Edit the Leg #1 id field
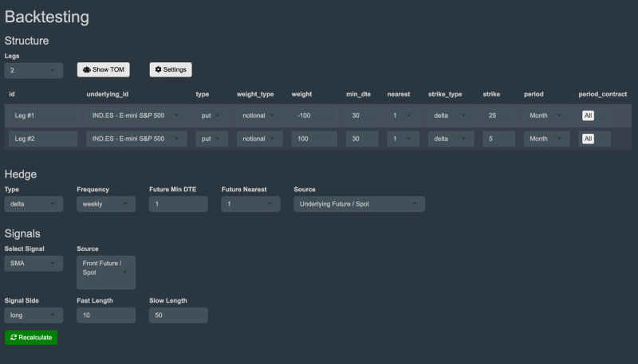This screenshot has width=638, height=364. click(43, 115)
